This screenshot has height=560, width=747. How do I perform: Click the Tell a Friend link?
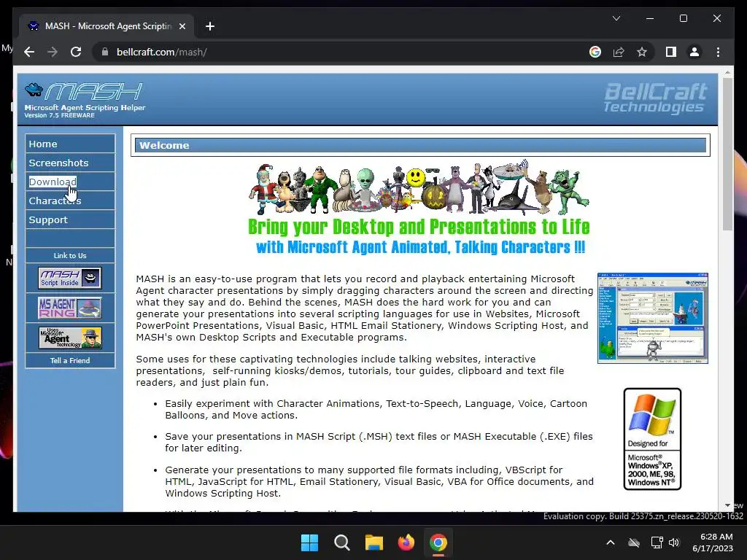point(70,360)
